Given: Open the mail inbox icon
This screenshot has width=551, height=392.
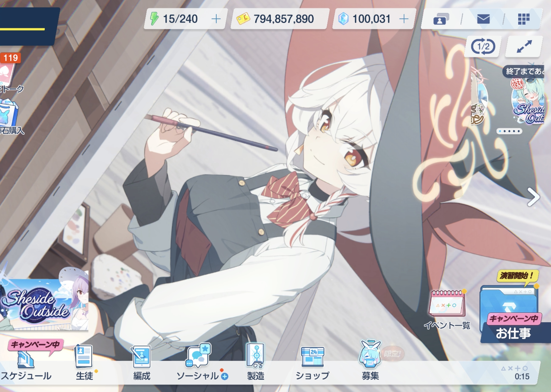Looking at the screenshot, I should [x=483, y=19].
